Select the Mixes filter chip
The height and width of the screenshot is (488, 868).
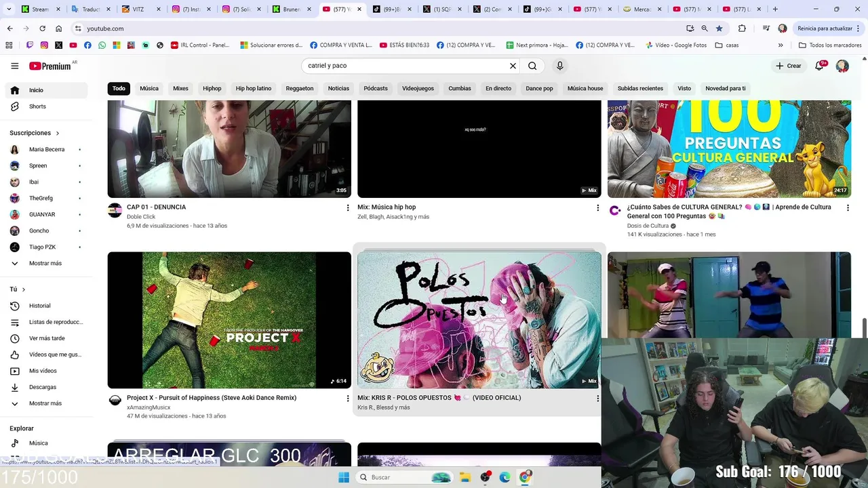(180, 88)
